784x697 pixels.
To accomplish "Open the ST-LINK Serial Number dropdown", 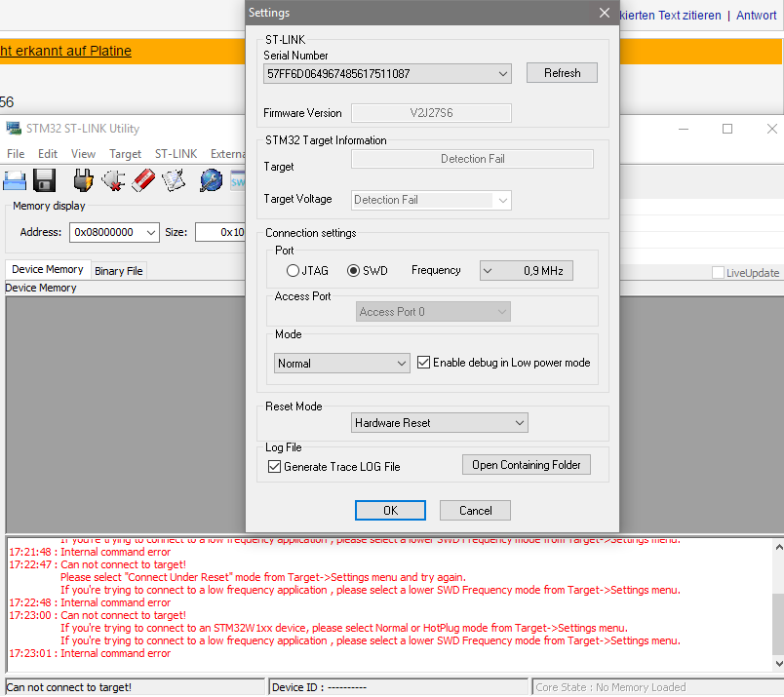I will pyautogui.click(x=387, y=74).
